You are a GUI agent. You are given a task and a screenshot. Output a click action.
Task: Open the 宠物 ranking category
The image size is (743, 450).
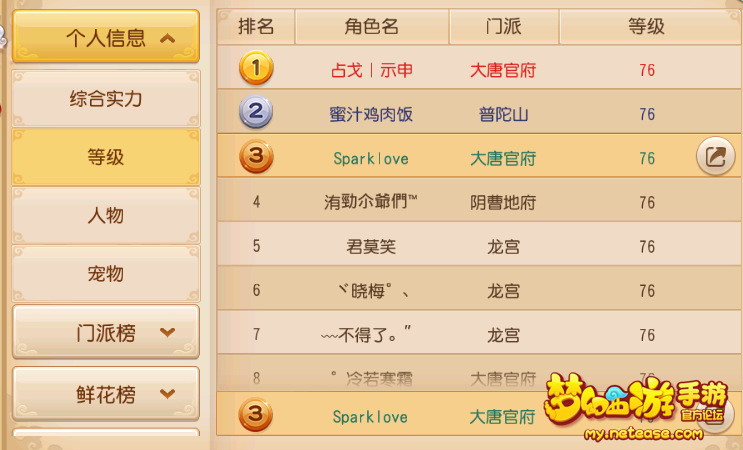point(106,274)
